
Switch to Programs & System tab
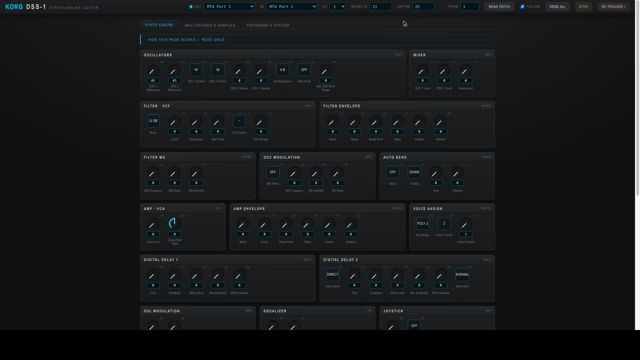[268, 25]
